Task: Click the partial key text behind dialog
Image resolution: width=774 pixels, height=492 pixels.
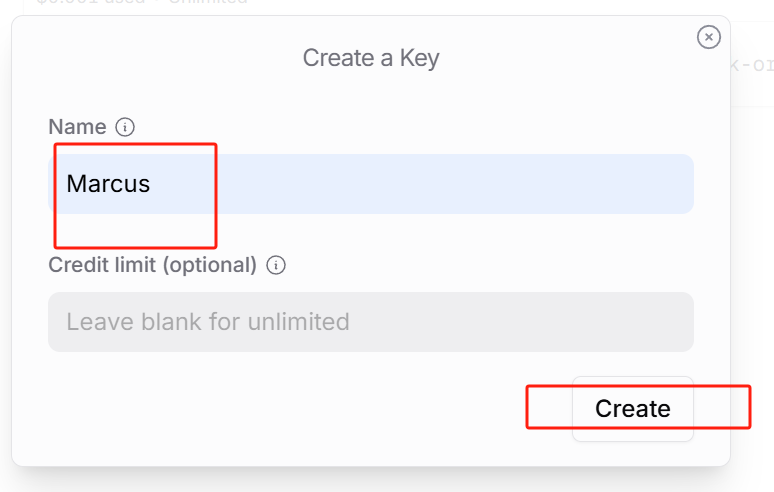Action: (752, 66)
